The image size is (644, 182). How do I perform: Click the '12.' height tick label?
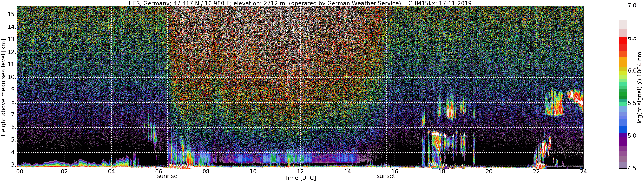(x=12, y=52)
